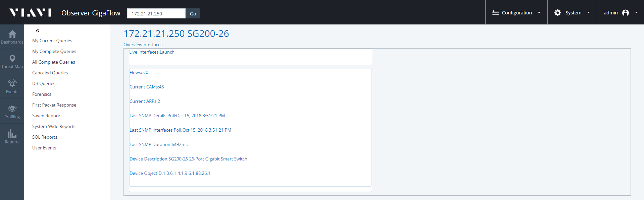Open Canceled Queries
Screen dimensions: 644x200
[50, 73]
